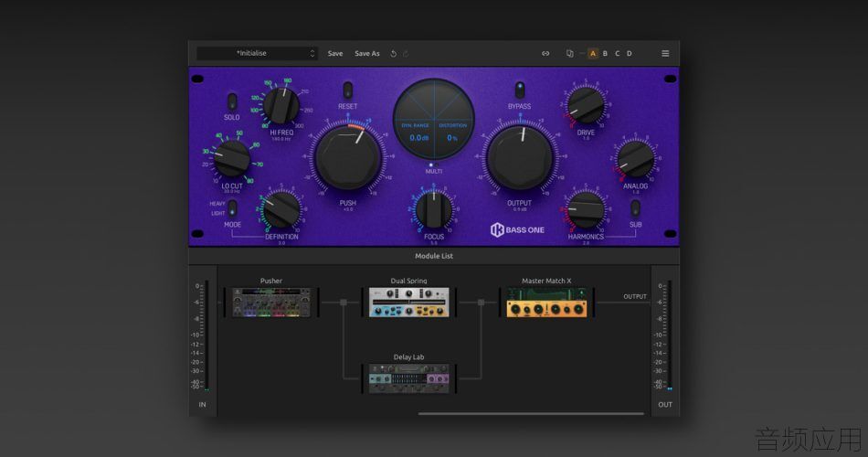Viewport: 868px width, 457px height.
Task: Click the Pusher module name label
Action: (x=271, y=281)
